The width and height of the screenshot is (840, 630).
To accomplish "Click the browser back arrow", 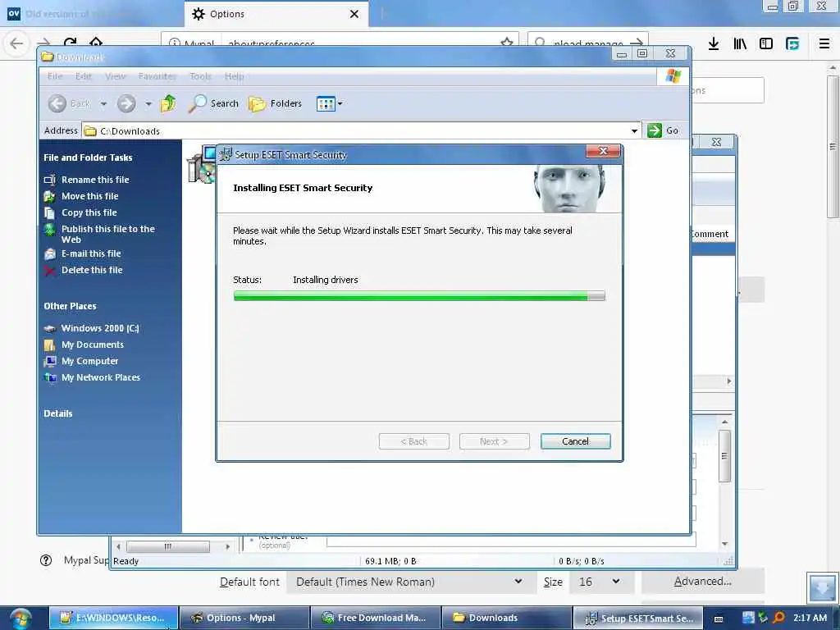I will coord(16,43).
